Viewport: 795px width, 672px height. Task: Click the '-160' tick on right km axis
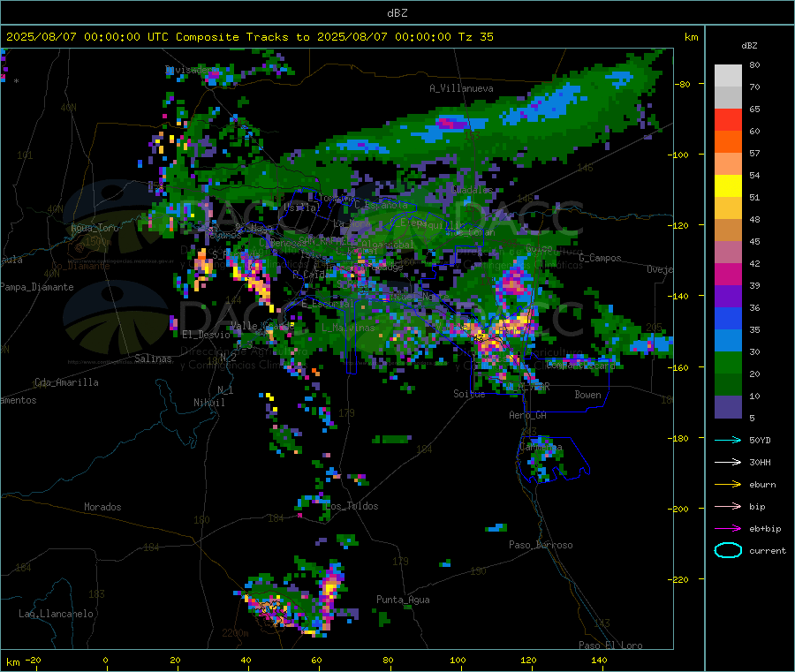[x=679, y=367]
